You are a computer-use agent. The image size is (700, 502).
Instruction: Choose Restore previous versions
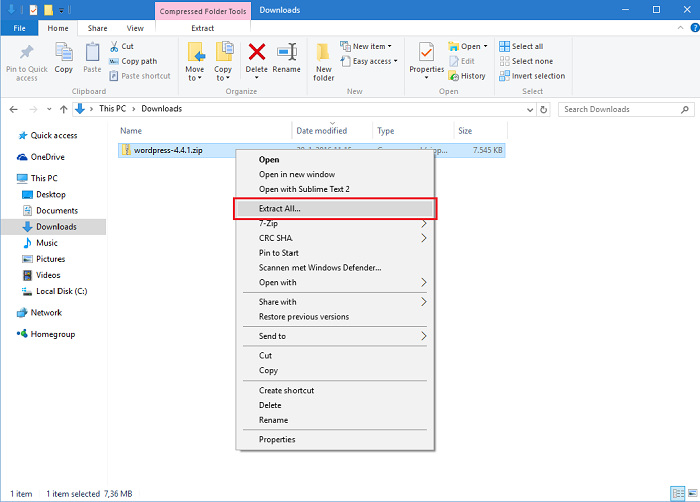click(335, 317)
